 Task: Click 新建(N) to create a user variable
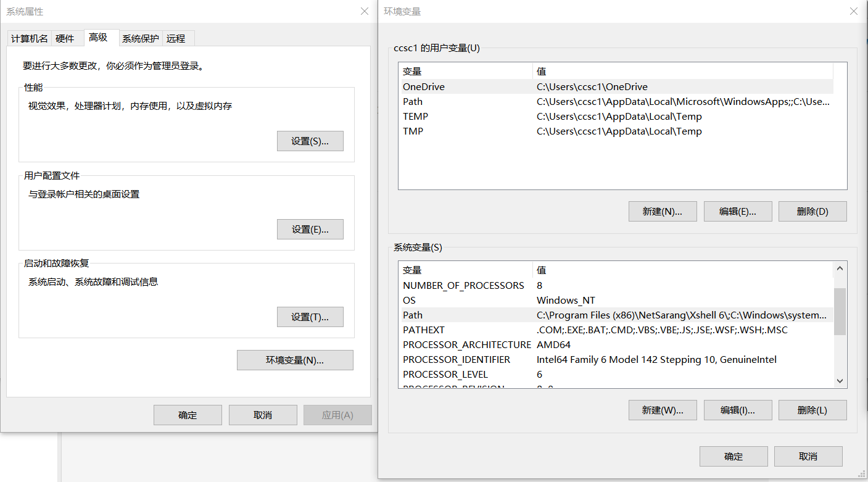point(663,211)
